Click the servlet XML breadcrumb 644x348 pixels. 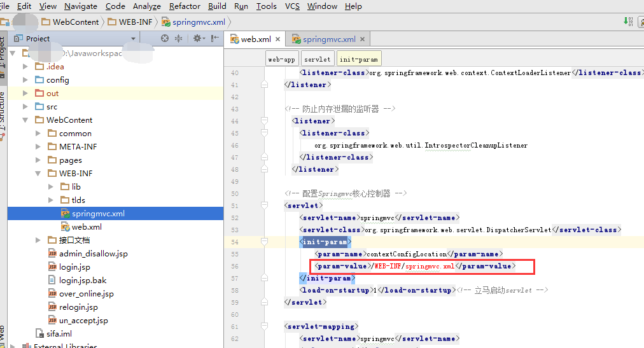point(317,59)
